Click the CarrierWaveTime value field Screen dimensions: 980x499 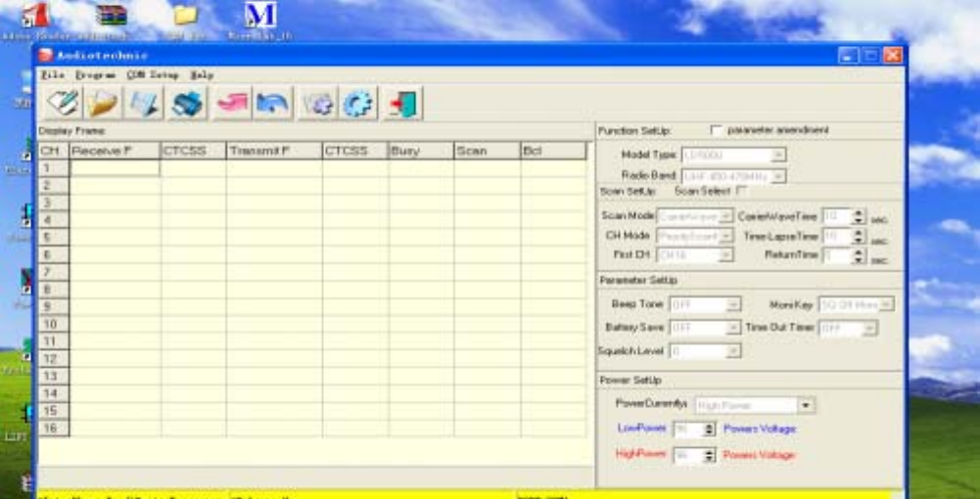837,216
